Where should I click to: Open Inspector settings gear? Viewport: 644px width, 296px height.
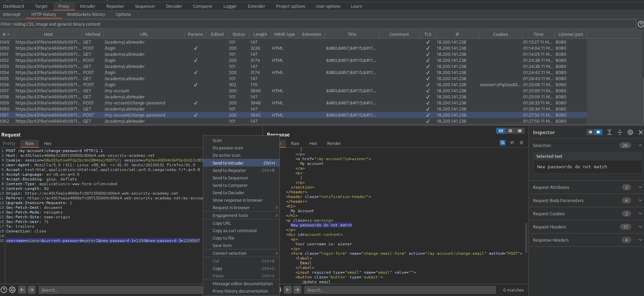(x=630, y=132)
